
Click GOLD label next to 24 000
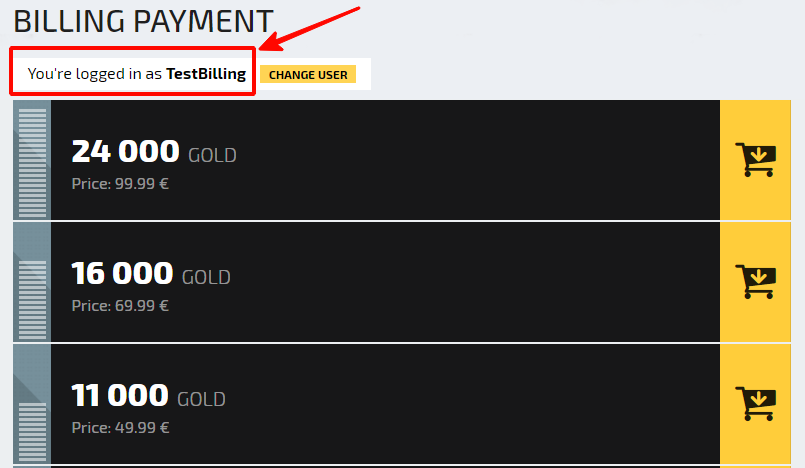pyautogui.click(x=212, y=155)
